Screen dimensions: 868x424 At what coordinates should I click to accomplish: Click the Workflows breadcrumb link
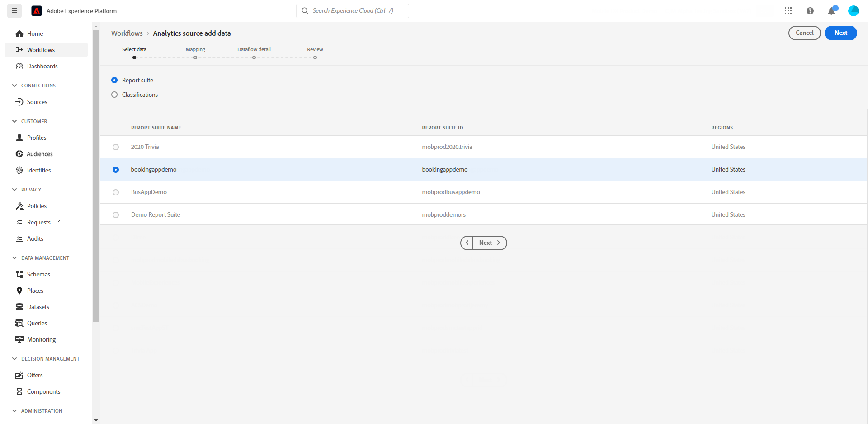pyautogui.click(x=127, y=33)
